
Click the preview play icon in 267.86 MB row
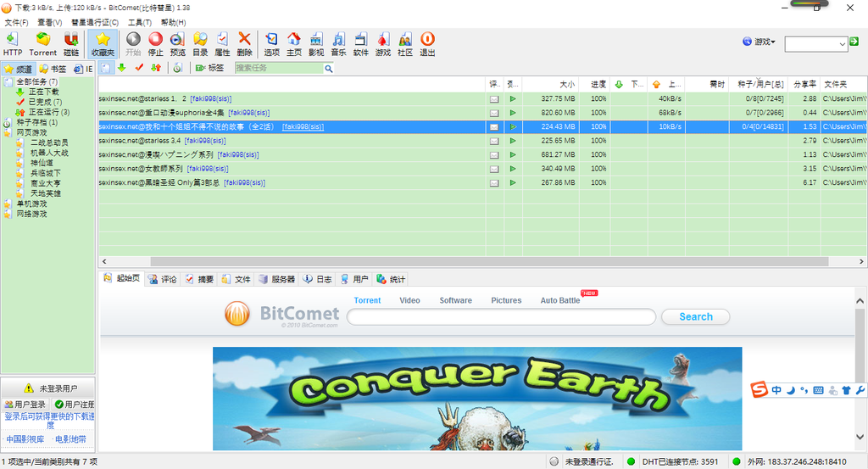coord(513,182)
